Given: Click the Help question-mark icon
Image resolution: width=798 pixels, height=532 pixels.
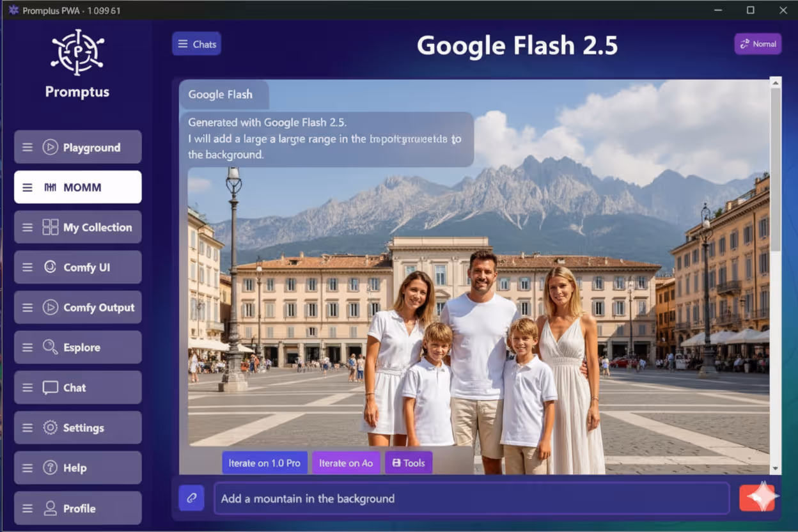Looking at the screenshot, I should coord(50,468).
